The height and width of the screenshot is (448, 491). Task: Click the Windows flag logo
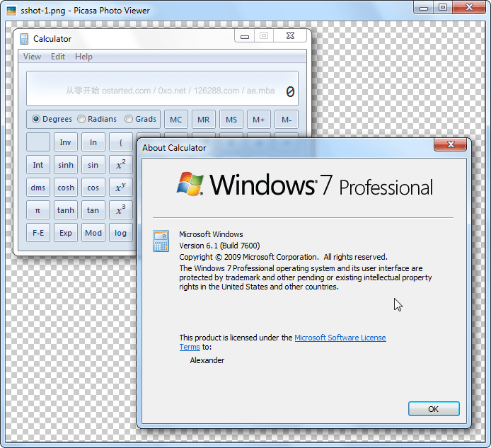click(x=190, y=184)
